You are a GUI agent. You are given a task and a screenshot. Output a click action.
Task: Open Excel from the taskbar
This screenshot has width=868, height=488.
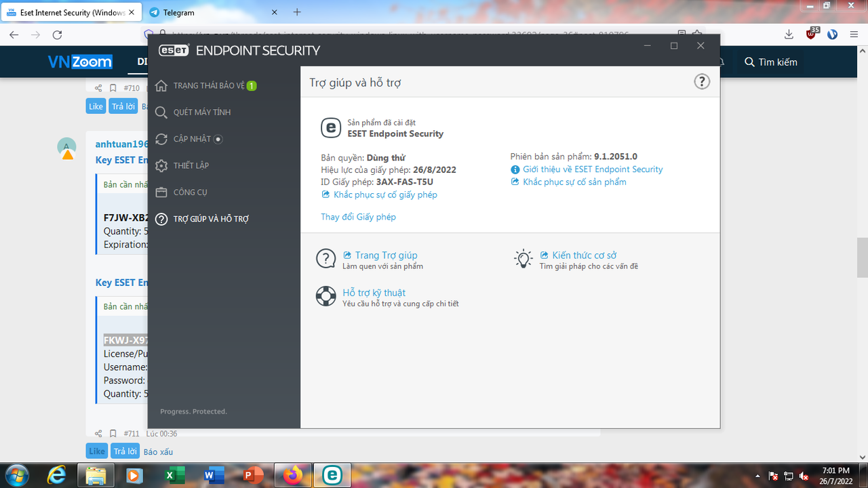pyautogui.click(x=174, y=475)
